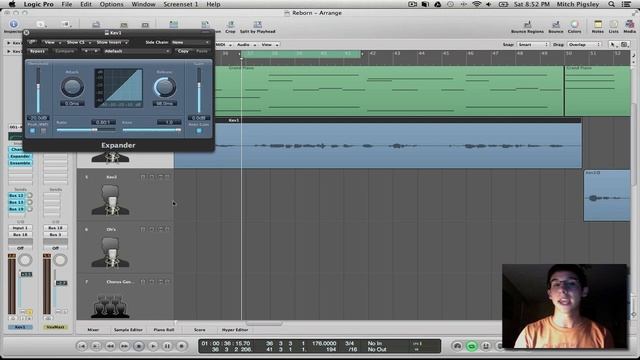The height and width of the screenshot is (360, 640).
Task: Click the Expander insert slot on channel strip
Action: coord(20,156)
